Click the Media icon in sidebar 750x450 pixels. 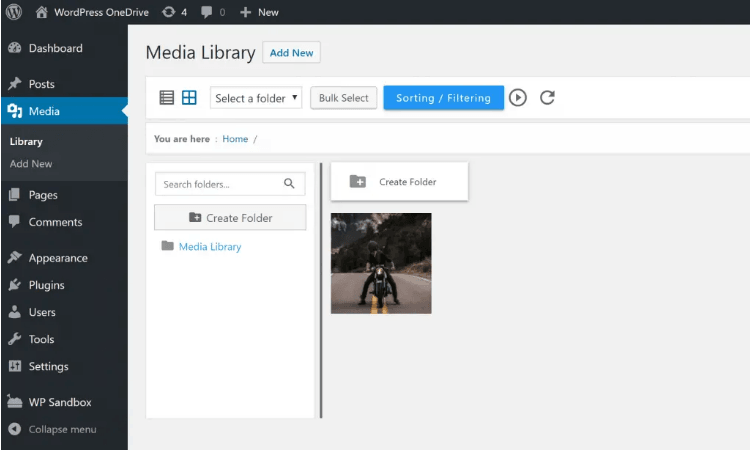point(15,111)
